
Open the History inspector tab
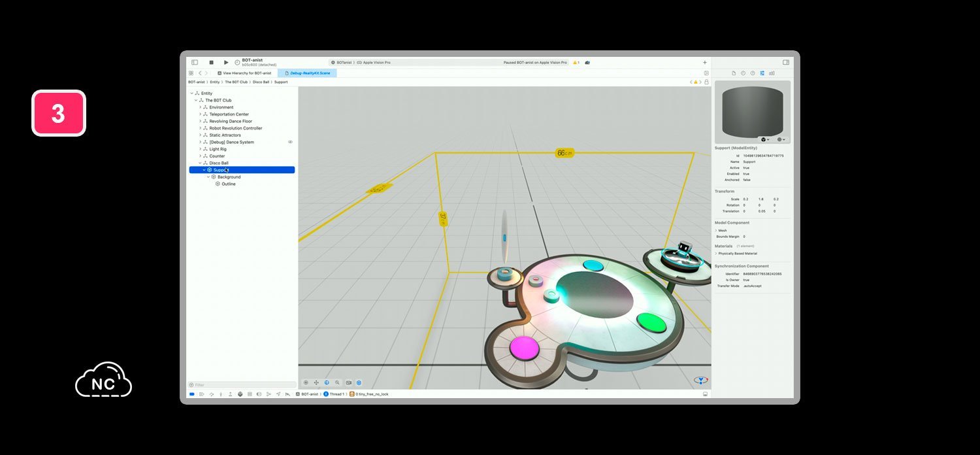tap(743, 73)
